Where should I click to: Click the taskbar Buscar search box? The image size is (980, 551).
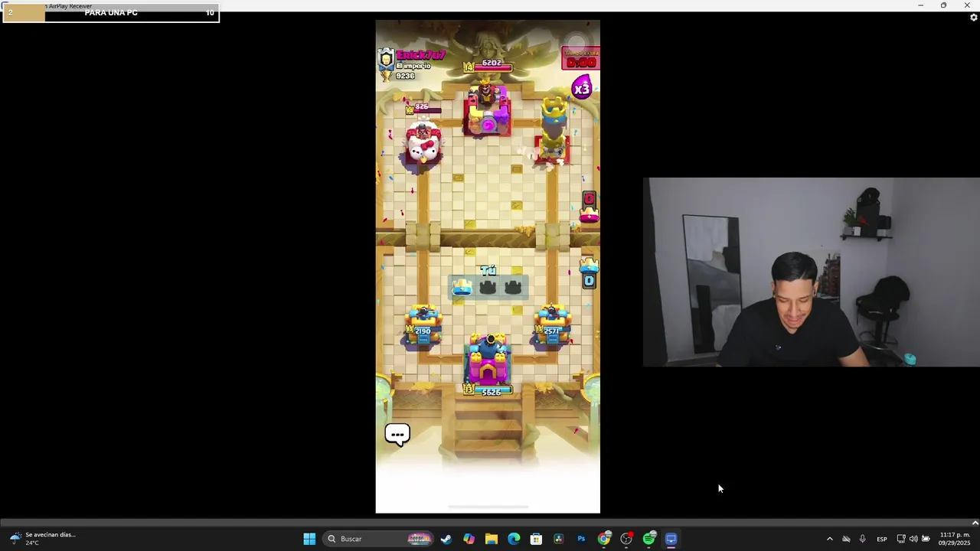377,539
